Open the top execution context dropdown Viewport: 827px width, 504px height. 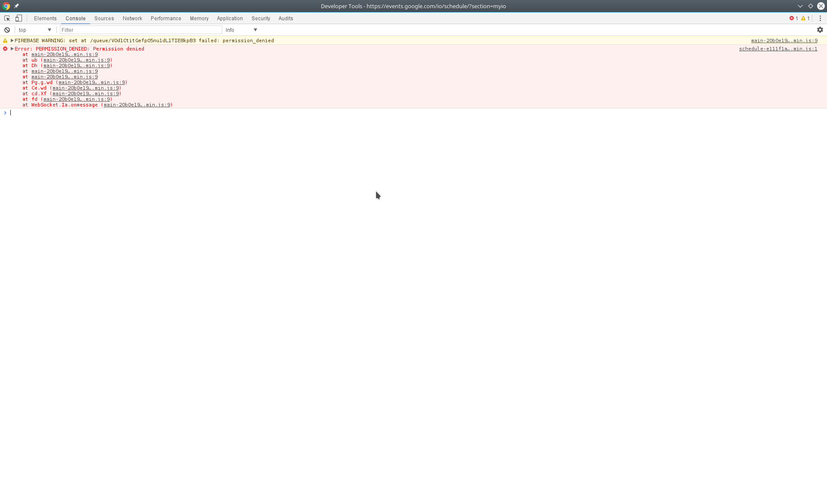35,30
